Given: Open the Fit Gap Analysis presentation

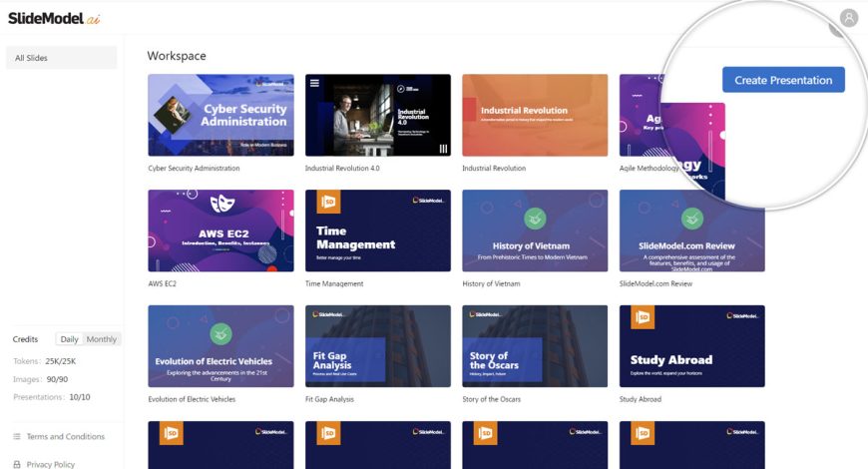Looking at the screenshot, I should (x=377, y=346).
